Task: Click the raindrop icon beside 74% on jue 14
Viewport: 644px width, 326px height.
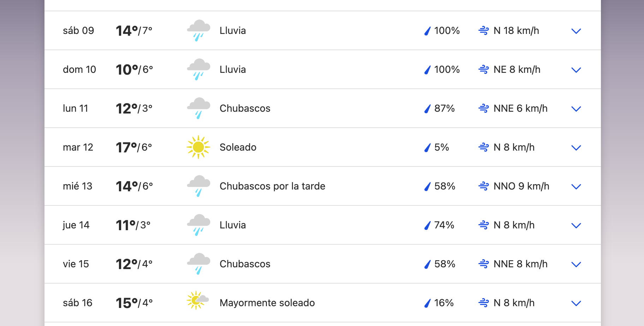Action: 428,225
